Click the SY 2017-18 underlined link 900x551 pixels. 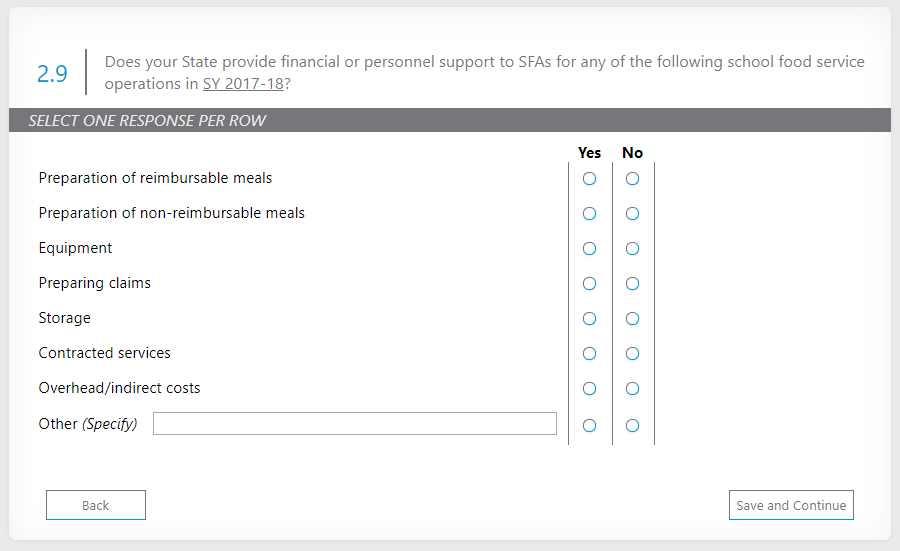click(243, 84)
